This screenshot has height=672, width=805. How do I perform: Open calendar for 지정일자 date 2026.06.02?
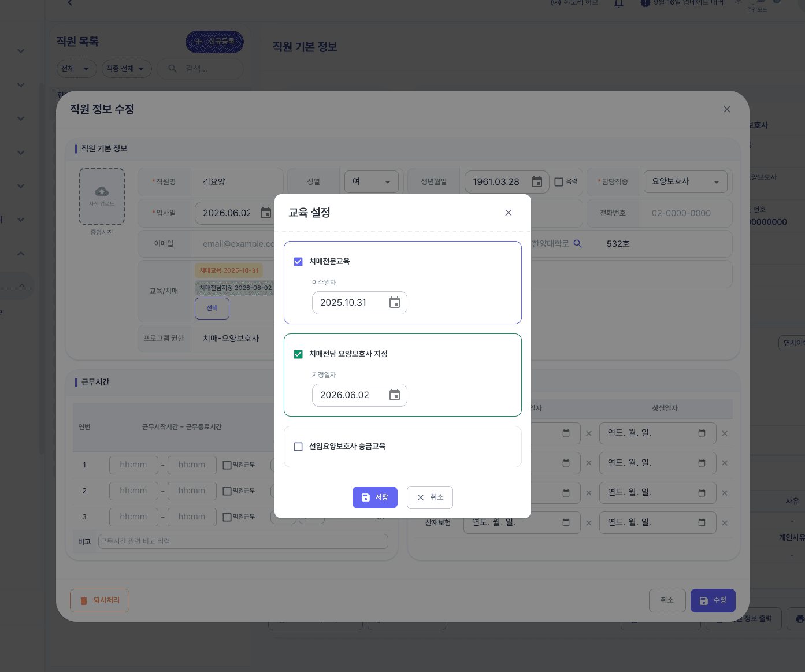tap(395, 395)
